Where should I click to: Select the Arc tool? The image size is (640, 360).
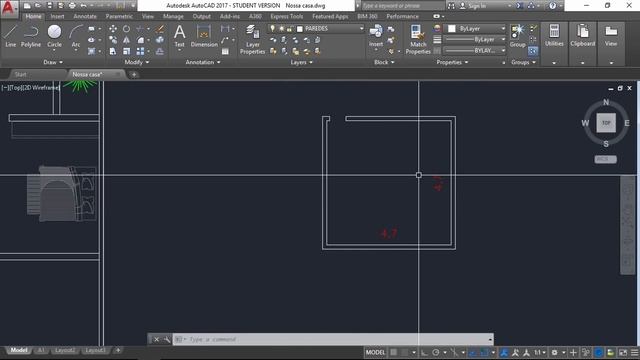(x=76, y=36)
